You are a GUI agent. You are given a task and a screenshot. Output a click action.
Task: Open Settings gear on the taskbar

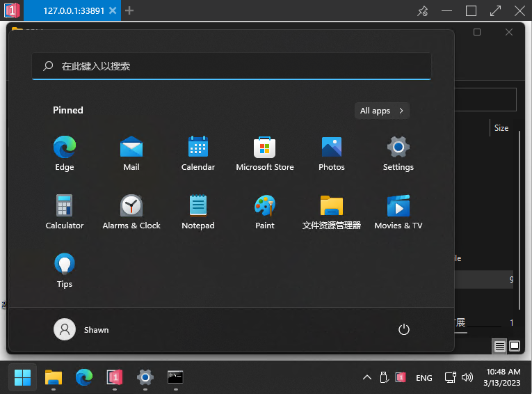[x=145, y=377]
